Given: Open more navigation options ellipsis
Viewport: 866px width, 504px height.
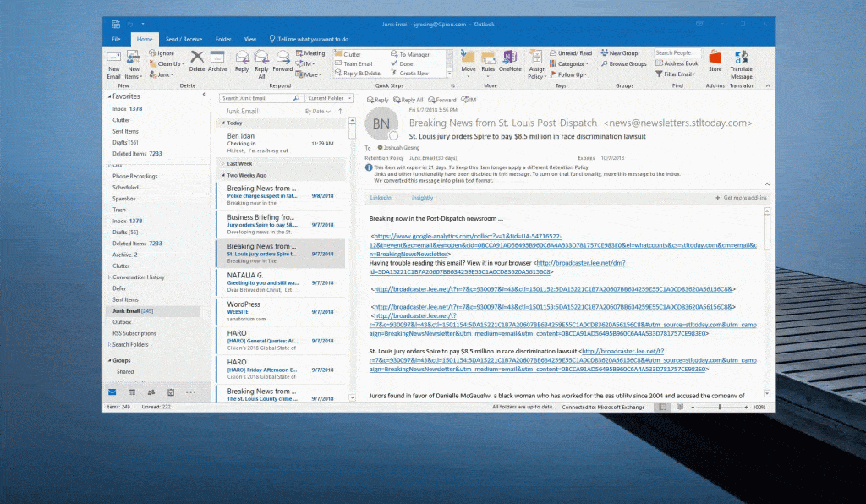Looking at the screenshot, I should pyautogui.click(x=190, y=392).
